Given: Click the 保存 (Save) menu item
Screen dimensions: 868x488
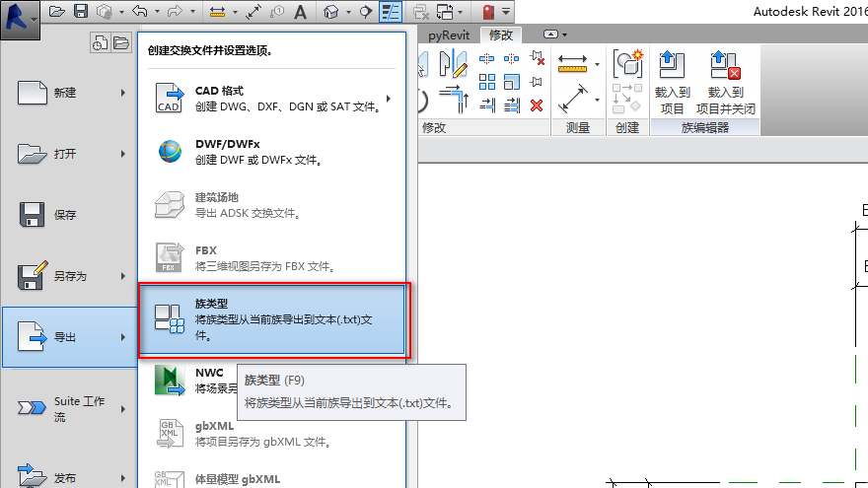Looking at the screenshot, I should (x=70, y=215).
